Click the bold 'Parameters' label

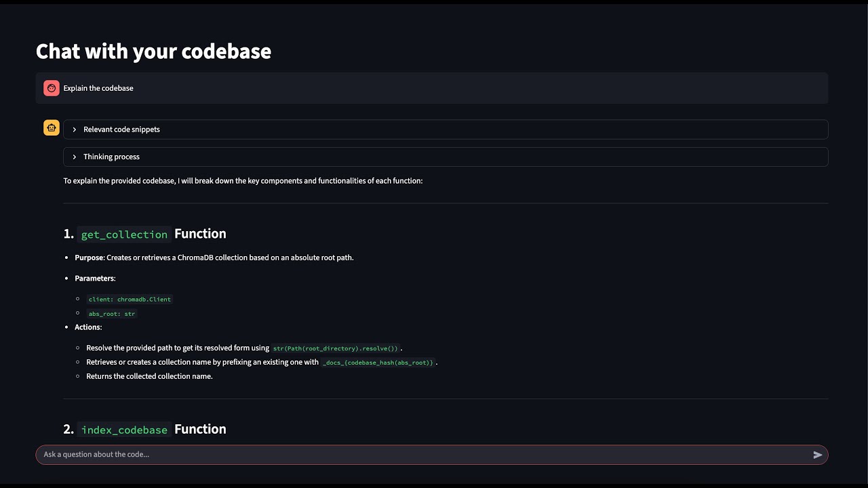tap(94, 279)
